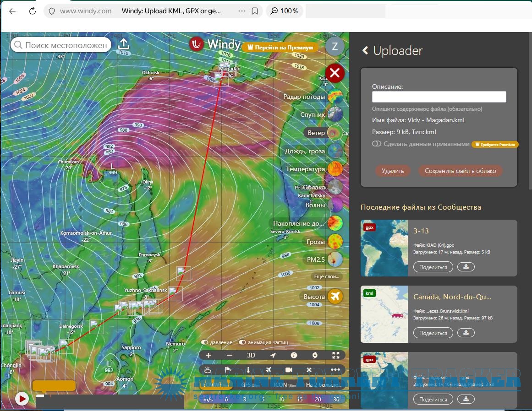The height and width of the screenshot is (411, 532).
Task: Zoom in the map with plus
Action: [208, 355]
